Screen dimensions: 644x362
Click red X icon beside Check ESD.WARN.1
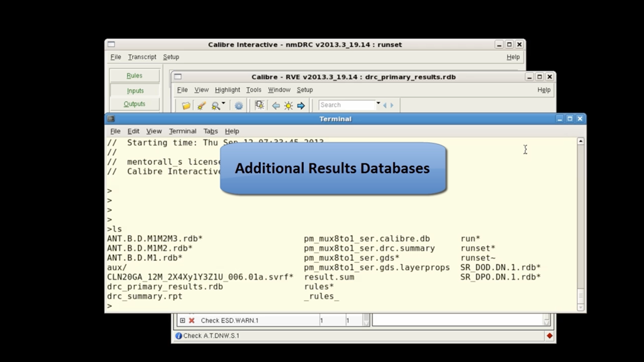(x=191, y=320)
